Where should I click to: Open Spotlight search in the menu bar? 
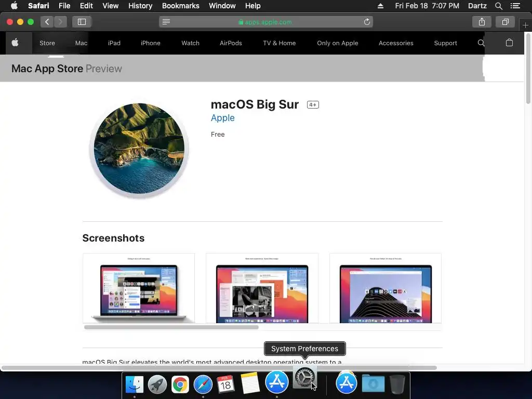(x=498, y=6)
